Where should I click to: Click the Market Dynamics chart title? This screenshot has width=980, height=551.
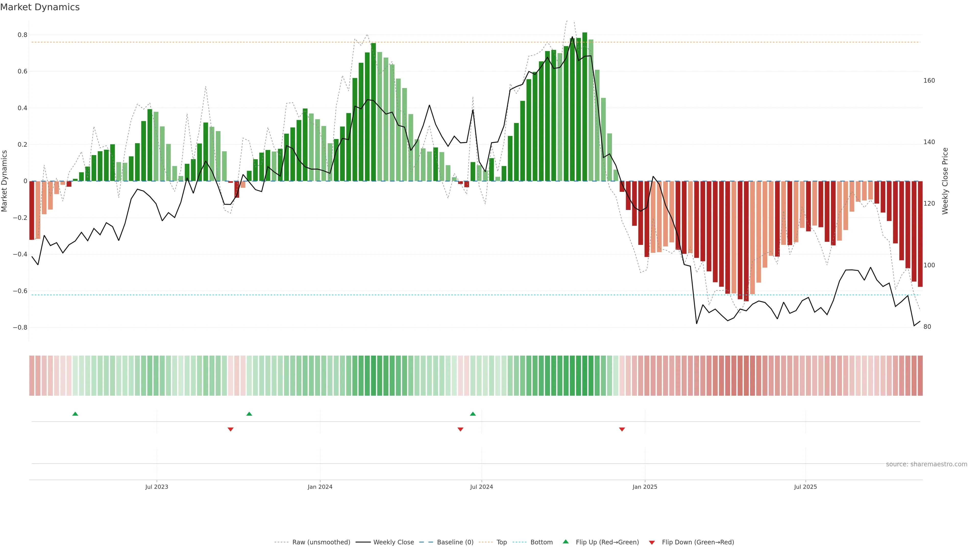(40, 7)
